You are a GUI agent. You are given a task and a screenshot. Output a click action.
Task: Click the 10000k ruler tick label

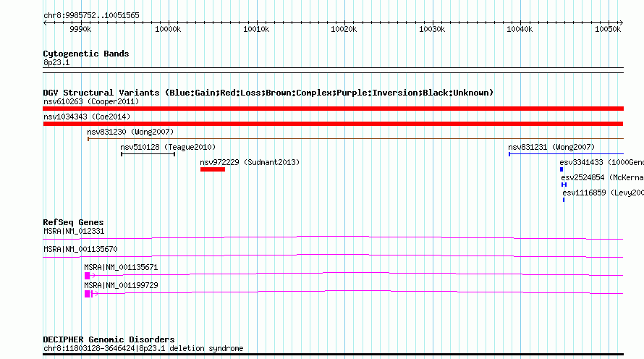pyautogui.click(x=168, y=29)
